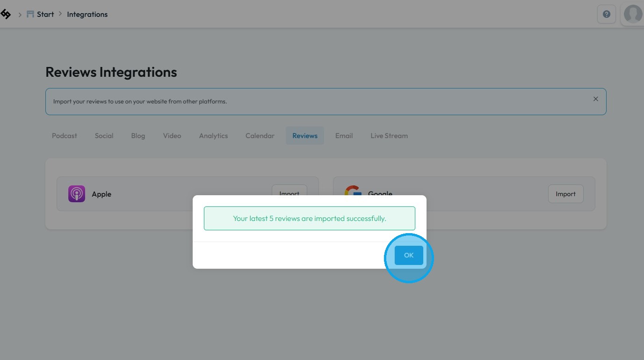Click the app logo in the breadcrumb
The width and height of the screenshot is (644, 360).
coord(6,14)
